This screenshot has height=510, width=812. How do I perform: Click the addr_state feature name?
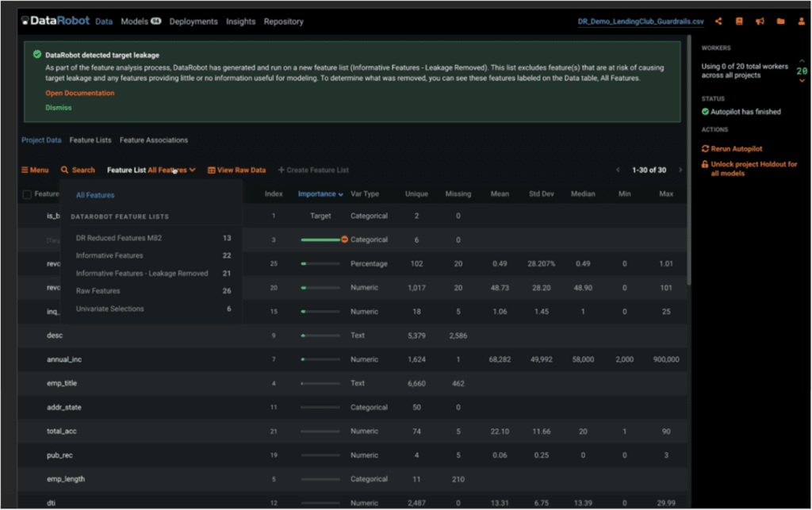pos(63,407)
